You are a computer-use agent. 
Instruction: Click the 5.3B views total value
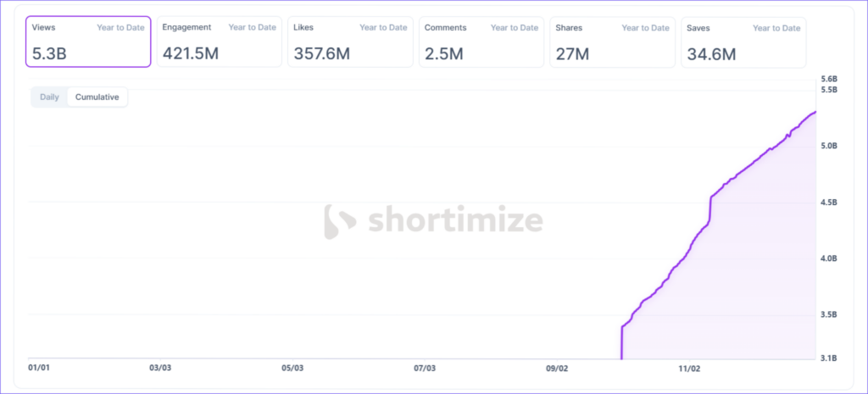(51, 54)
